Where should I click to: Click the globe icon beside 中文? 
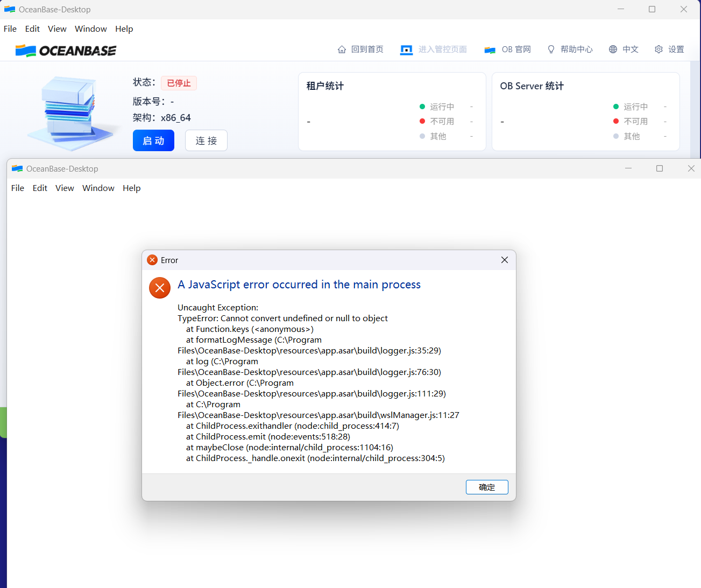[613, 49]
